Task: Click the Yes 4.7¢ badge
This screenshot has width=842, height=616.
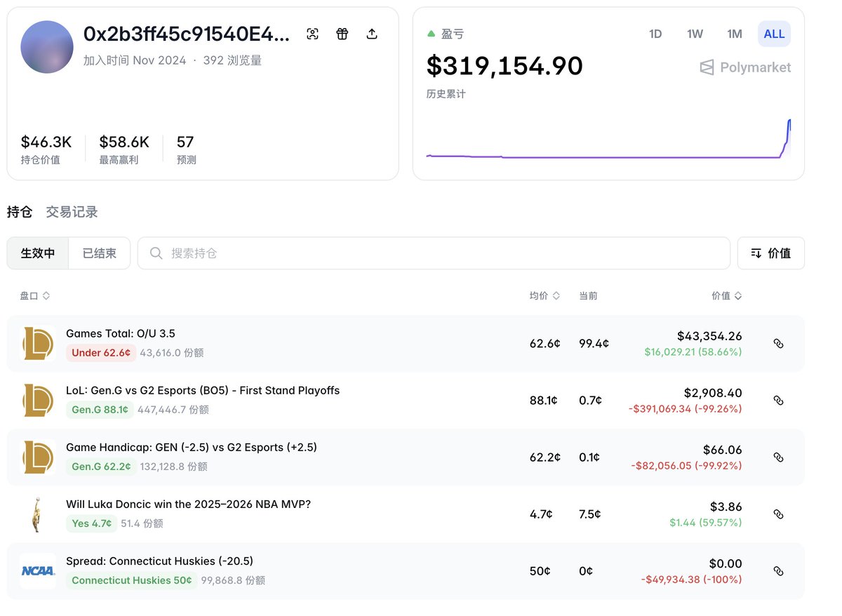Action: pos(91,523)
